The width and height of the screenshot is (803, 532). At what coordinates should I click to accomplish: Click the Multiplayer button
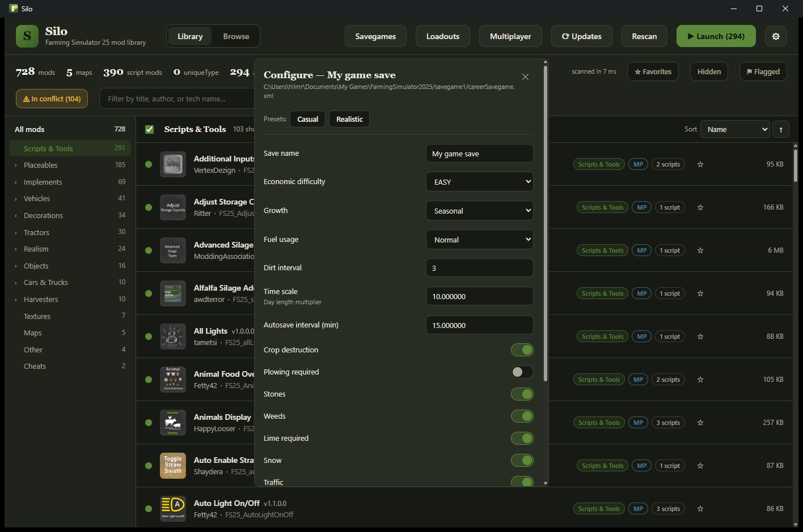click(x=510, y=36)
